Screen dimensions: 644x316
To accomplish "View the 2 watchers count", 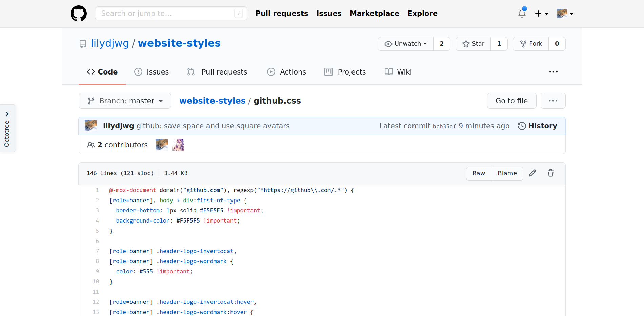I will [x=442, y=44].
